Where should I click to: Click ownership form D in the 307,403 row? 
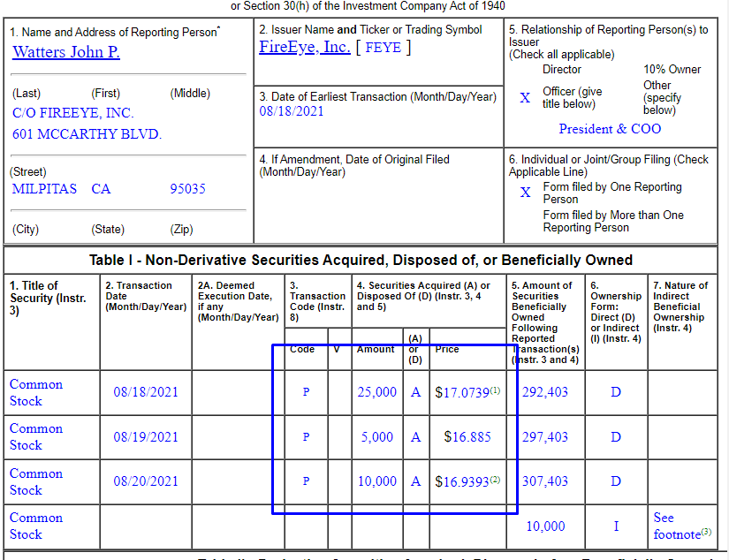click(616, 481)
